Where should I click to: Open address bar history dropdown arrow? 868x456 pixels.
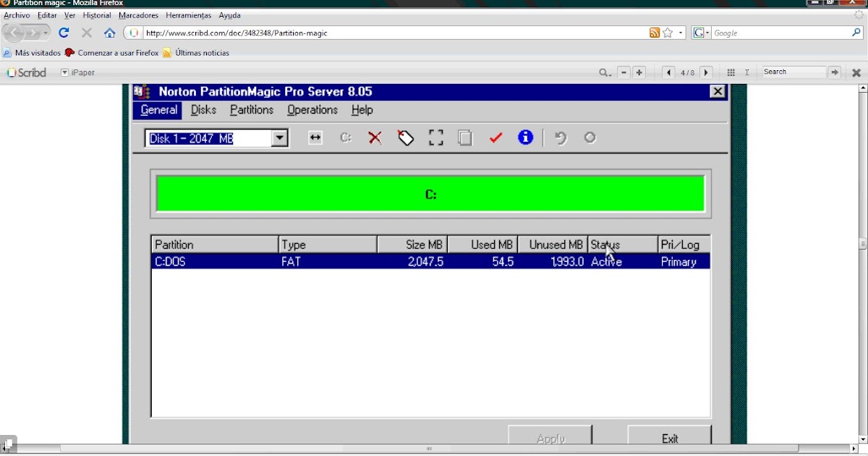coord(681,33)
